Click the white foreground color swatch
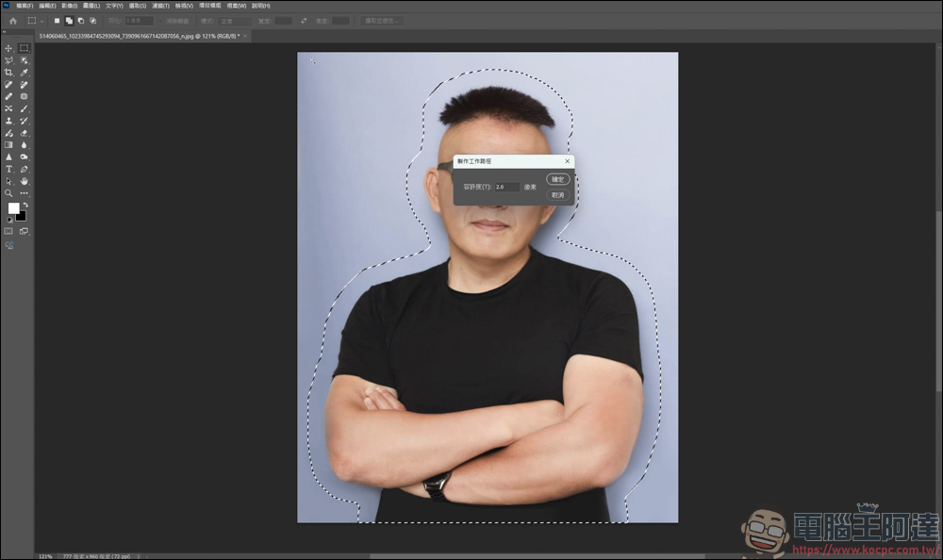 pos(12,206)
